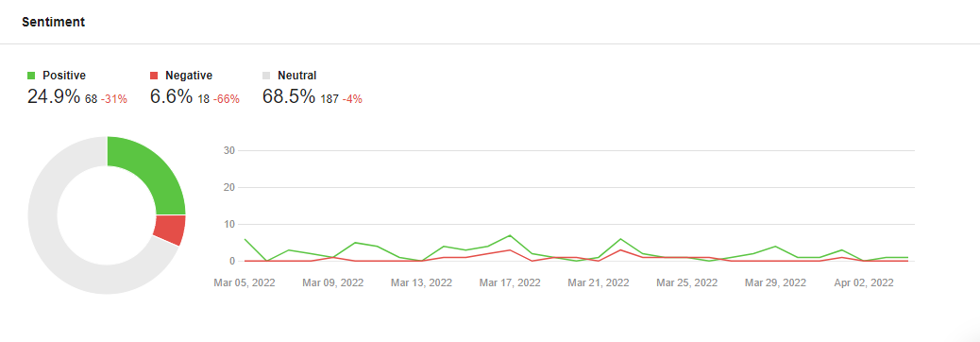This screenshot has height=342, width=980.
Task: Click the Mar 29, 2022 axis label
Action: 776,282
